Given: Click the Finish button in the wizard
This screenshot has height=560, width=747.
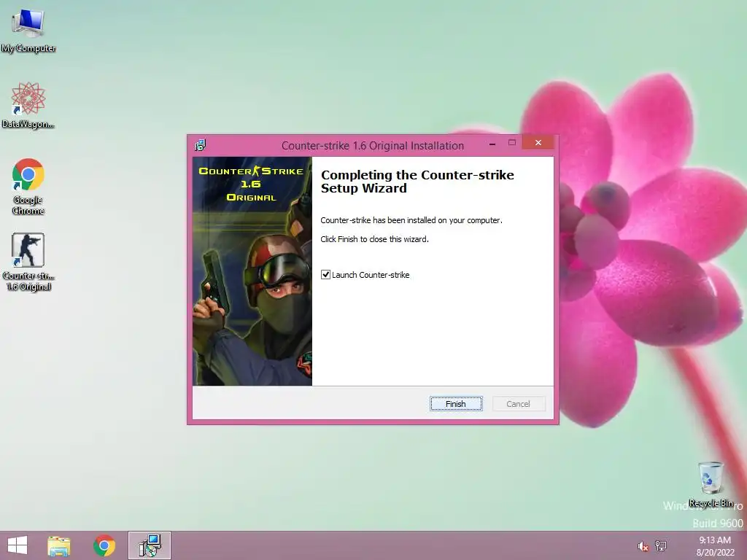Looking at the screenshot, I should click(456, 404).
